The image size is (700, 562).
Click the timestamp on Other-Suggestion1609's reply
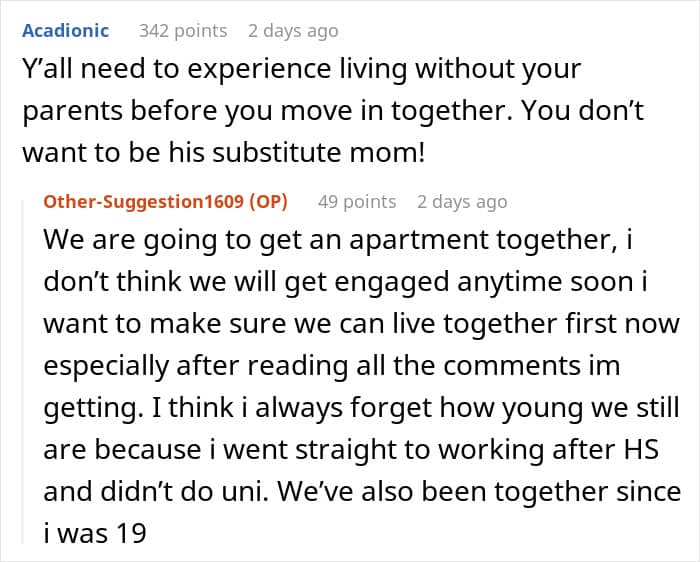coord(462,201)
